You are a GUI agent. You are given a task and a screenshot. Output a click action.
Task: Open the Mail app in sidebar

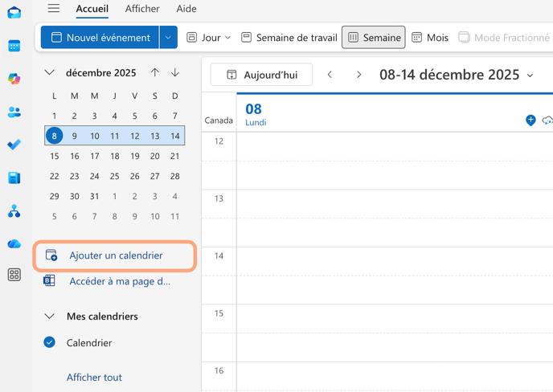click(14, 12)
